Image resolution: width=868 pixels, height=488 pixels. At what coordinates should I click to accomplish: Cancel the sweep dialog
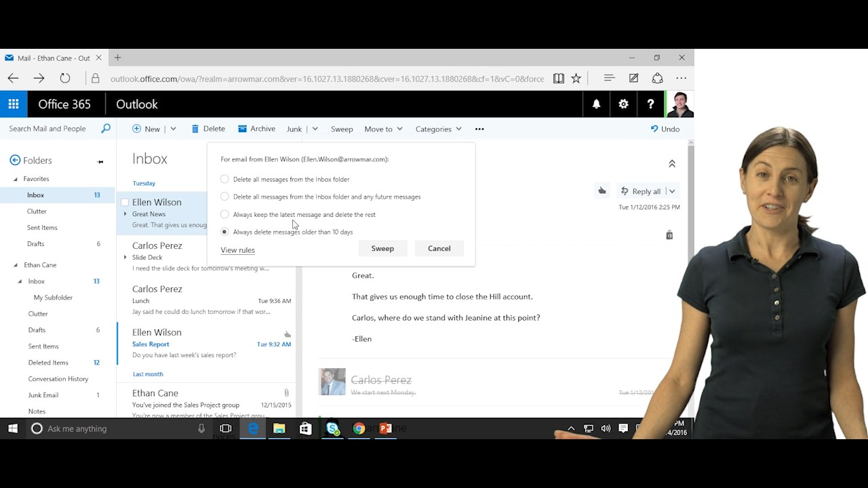[439, 249]
